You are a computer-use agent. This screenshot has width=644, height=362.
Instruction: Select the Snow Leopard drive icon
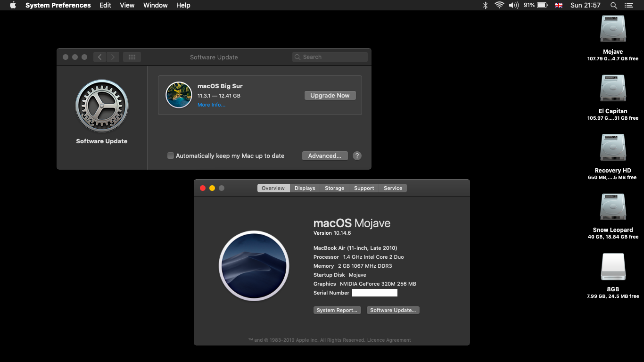click(x=613, y=207)
